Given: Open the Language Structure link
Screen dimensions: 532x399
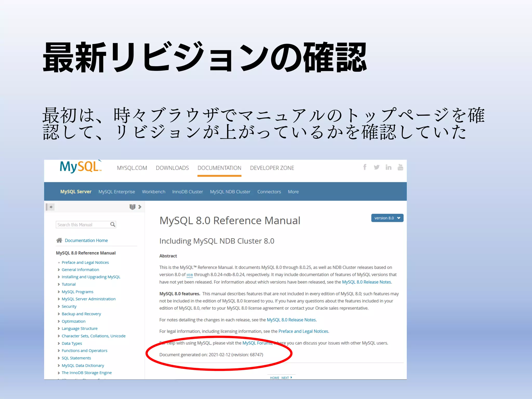Looking at the screenshot, I should (x=79, y=329).
